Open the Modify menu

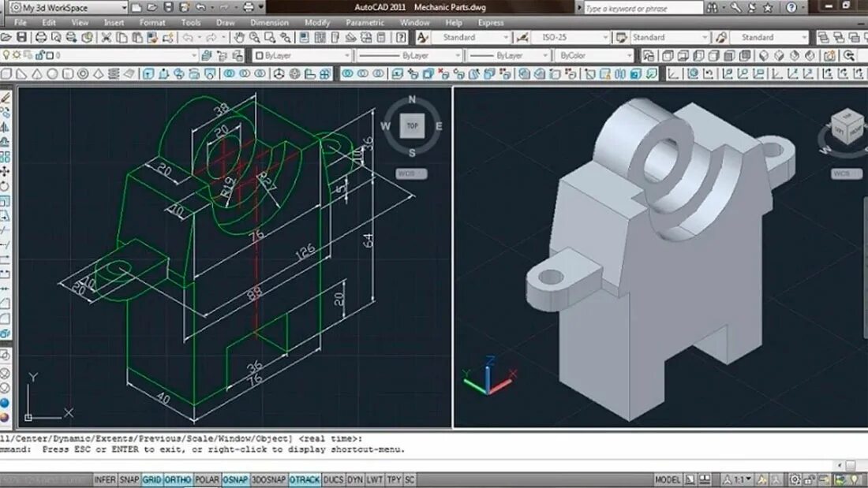[317, 23]
